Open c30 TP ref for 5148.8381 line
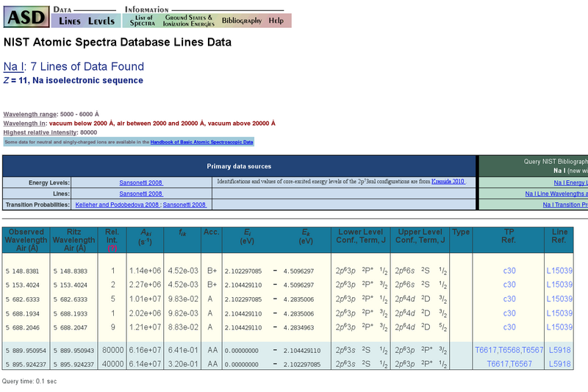 (x=509, y=271)
